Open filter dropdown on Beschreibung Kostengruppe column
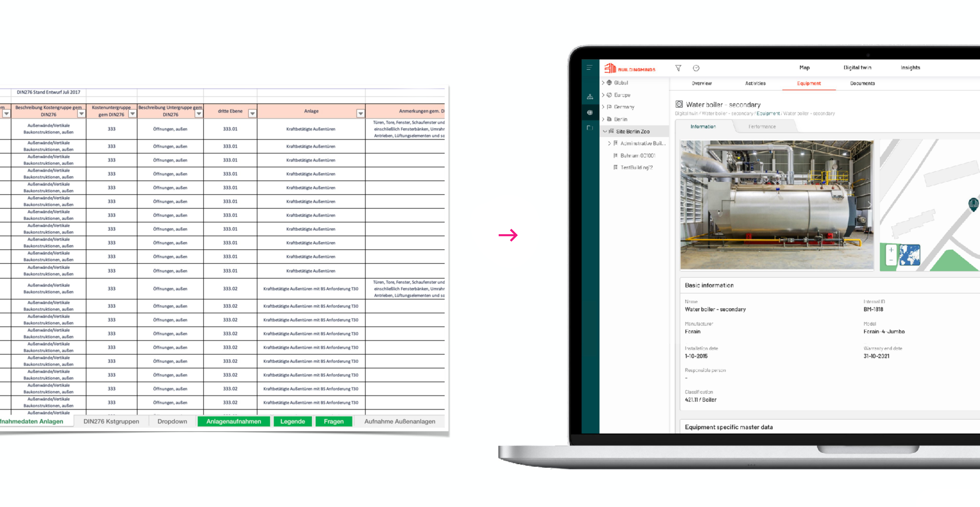Screen dimensions: 980x507 (81, 114)
